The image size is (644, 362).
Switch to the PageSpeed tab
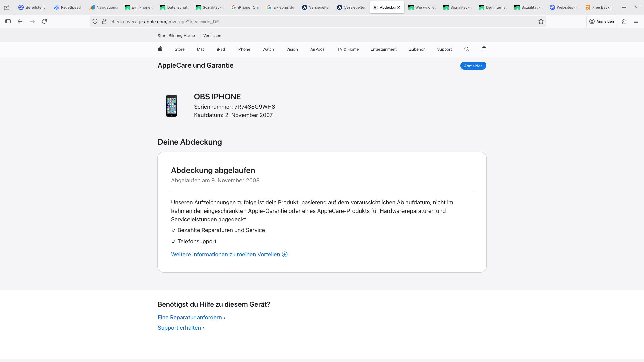(x=67, y=7)
